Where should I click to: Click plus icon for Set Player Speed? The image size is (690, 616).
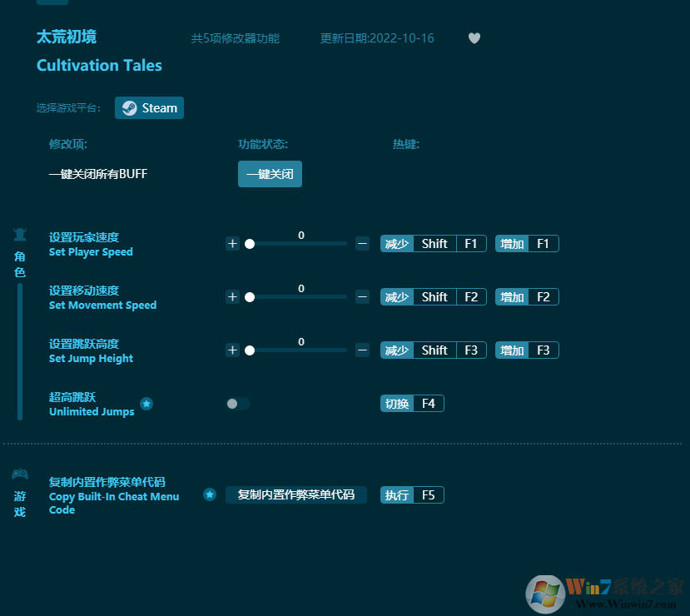232,243
